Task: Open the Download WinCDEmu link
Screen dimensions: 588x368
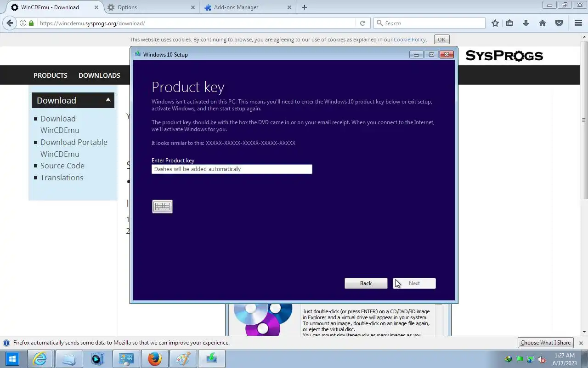Action: coord(60,124)
